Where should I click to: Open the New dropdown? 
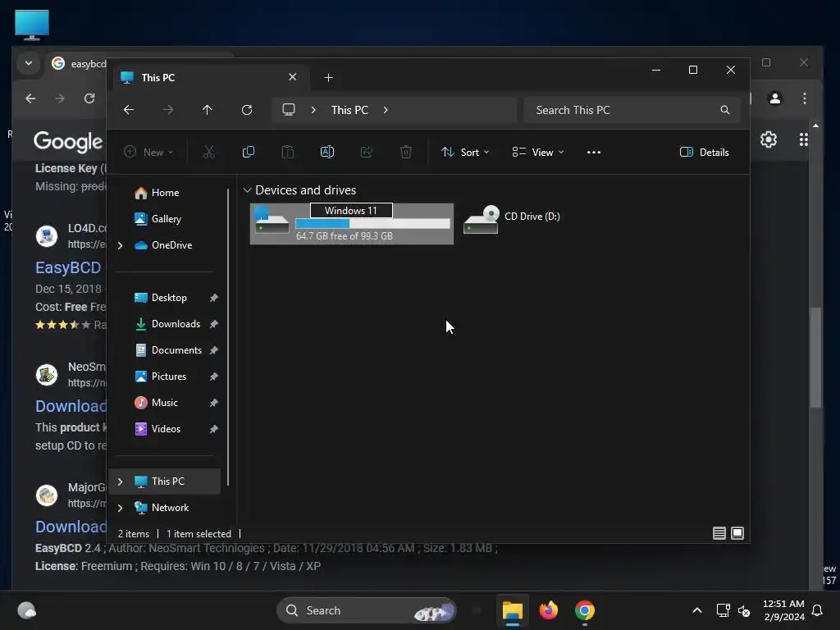pyautogui.click(x=148, y=152)
